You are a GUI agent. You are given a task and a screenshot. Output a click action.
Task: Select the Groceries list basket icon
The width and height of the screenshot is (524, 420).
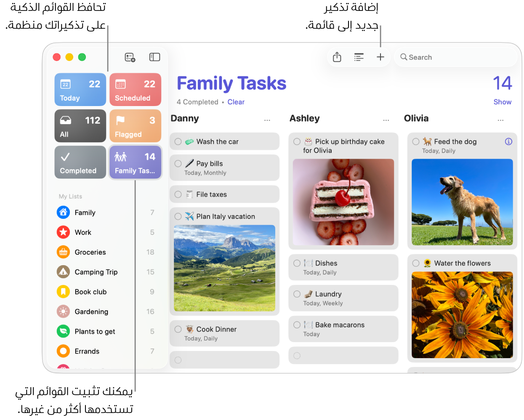[63, 252]
